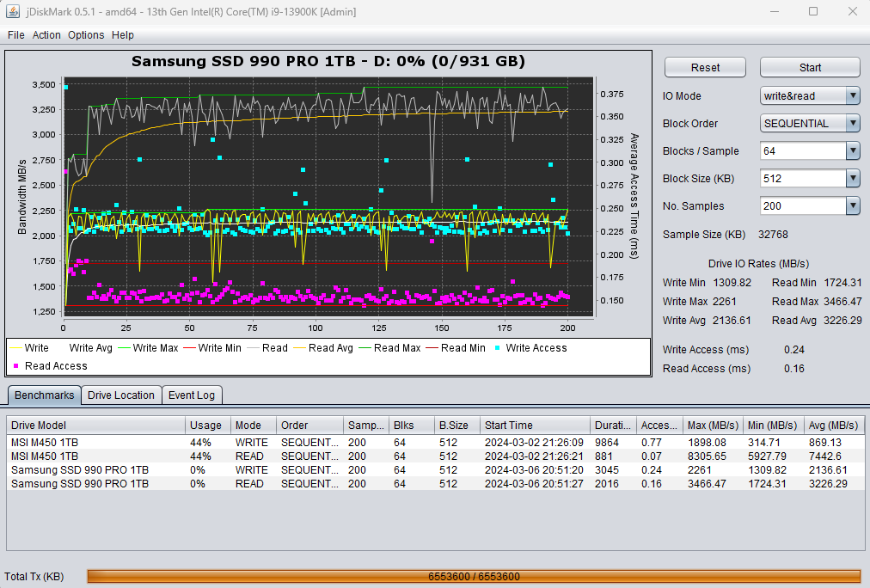Open the Action menu
The height and width of the screenshot is (588, 870).
[x=46, y=35]
